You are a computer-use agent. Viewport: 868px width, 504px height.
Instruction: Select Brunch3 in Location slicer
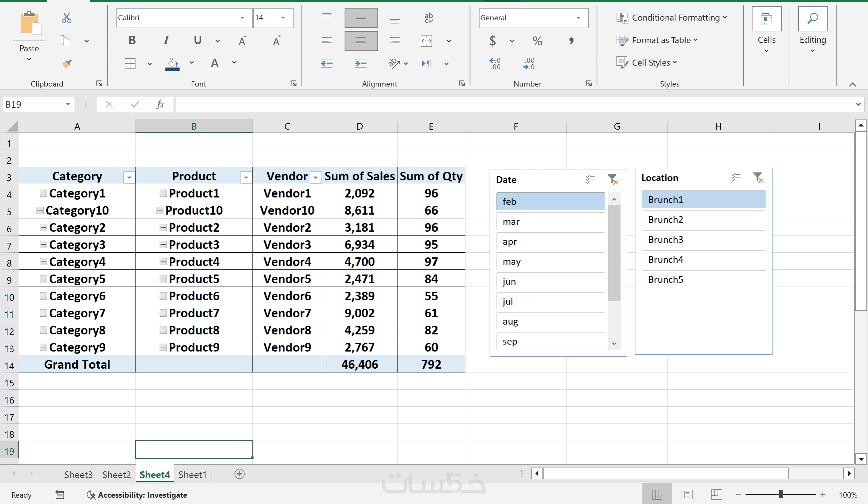pyautogui.click(x=703, y=240)
